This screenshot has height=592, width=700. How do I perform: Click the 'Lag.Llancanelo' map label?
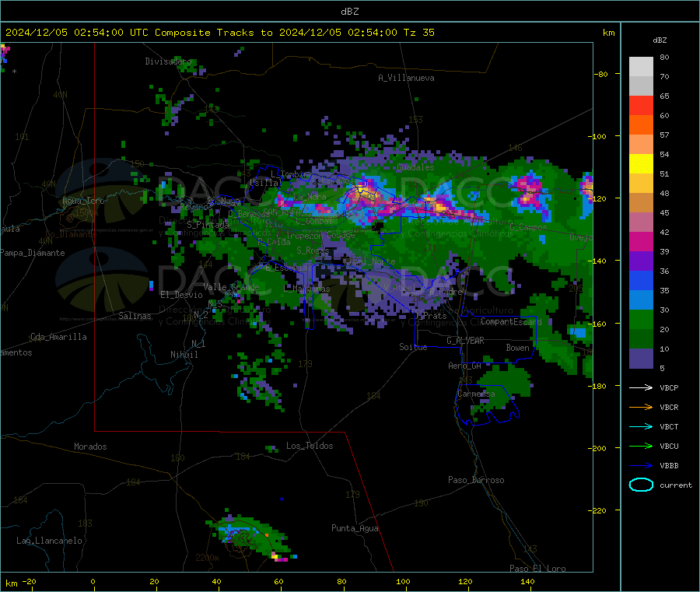[x=49, y=541]
